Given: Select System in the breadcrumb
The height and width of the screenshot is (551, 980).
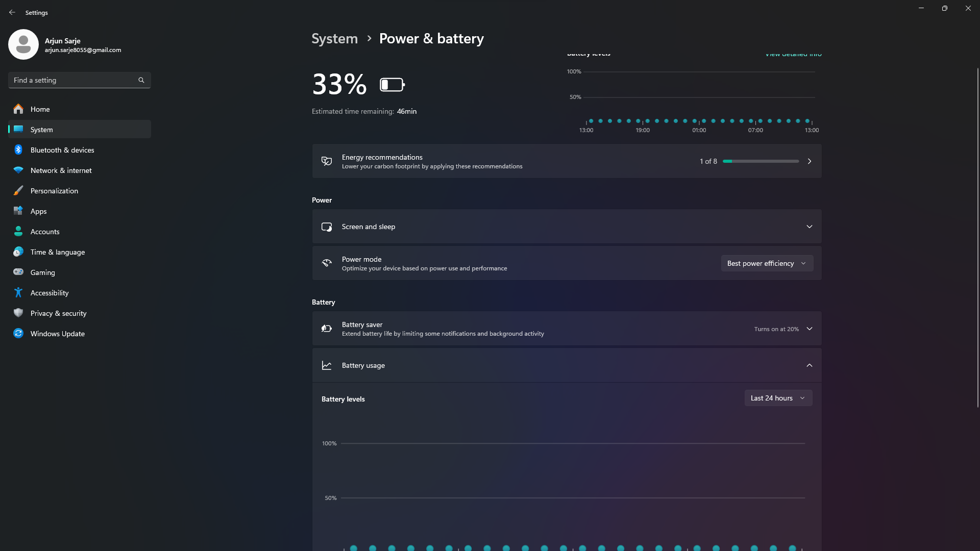Looking at the screenshot, I should [334, 38].
